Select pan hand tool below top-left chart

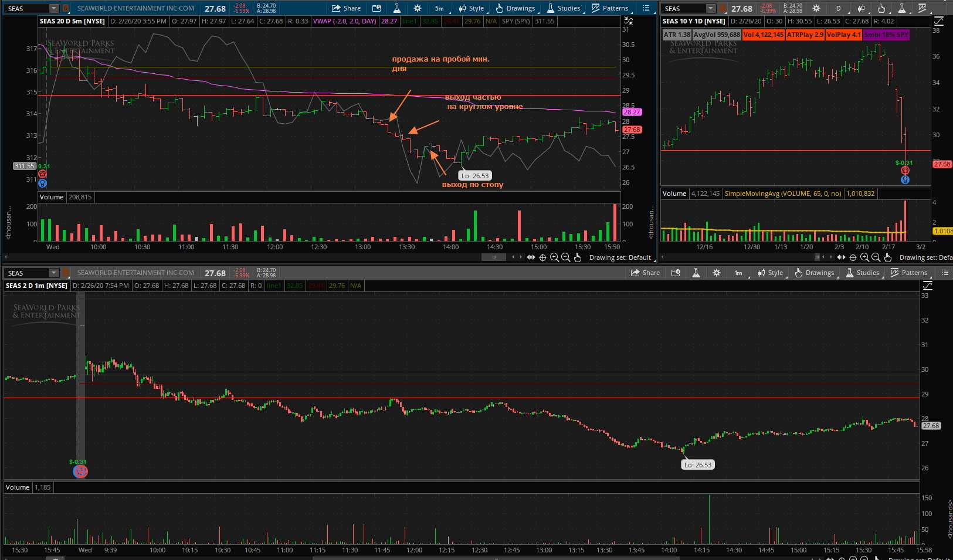578,257
